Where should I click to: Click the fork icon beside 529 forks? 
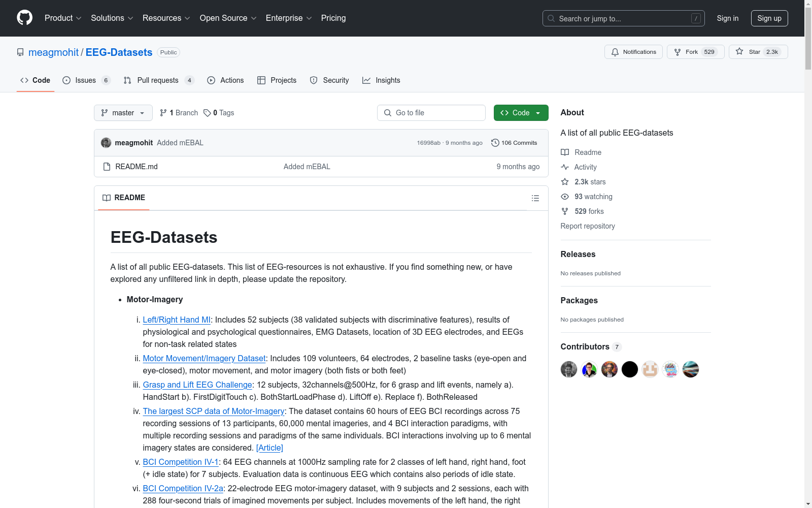click(x=565, y=211)
